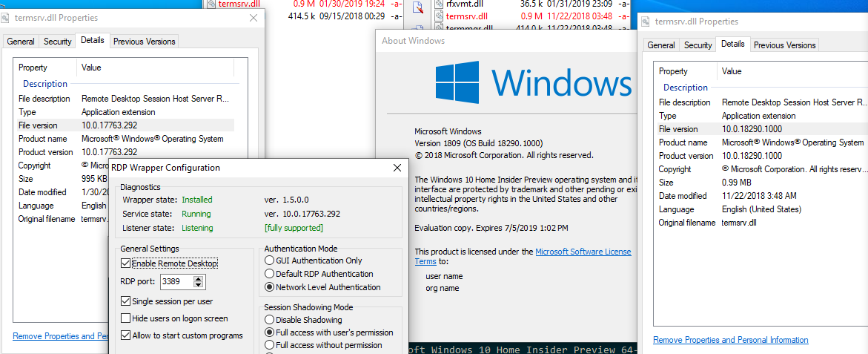This screenshot has width=868, height=354.
Task: Open General tab in 10.0.17763.292 properties window
Action: [21, 41]
